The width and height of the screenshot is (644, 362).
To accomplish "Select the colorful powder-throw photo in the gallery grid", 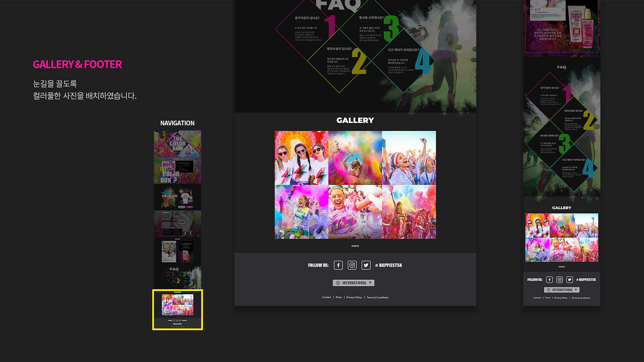I will [355, 157].
